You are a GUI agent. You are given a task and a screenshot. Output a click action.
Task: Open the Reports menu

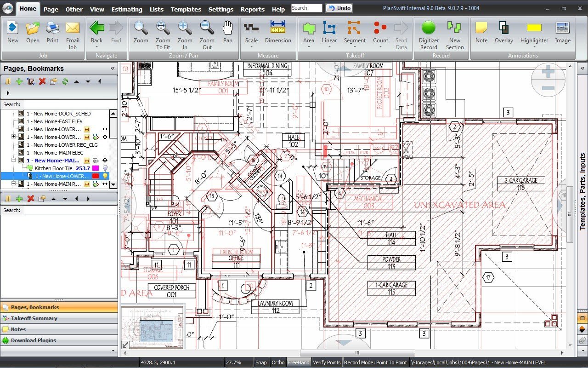(x=253, y=9)
